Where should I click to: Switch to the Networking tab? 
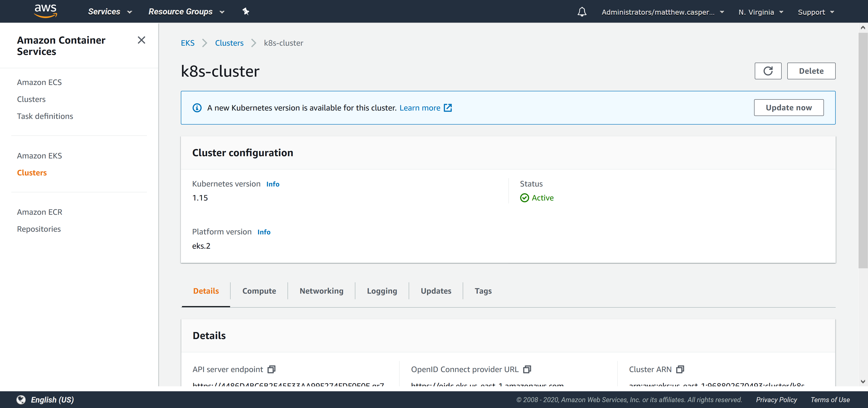point(321,291)
